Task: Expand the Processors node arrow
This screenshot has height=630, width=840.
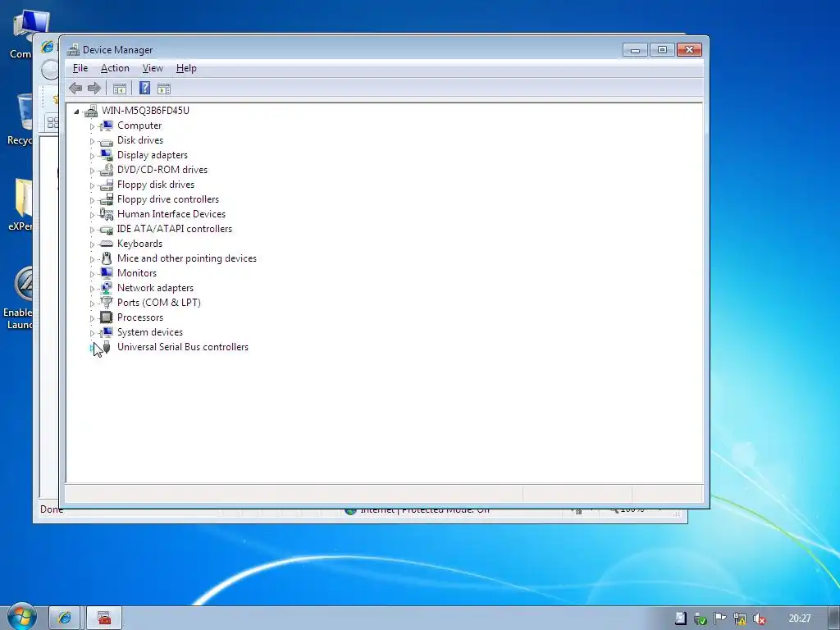Action: (92, 317)
